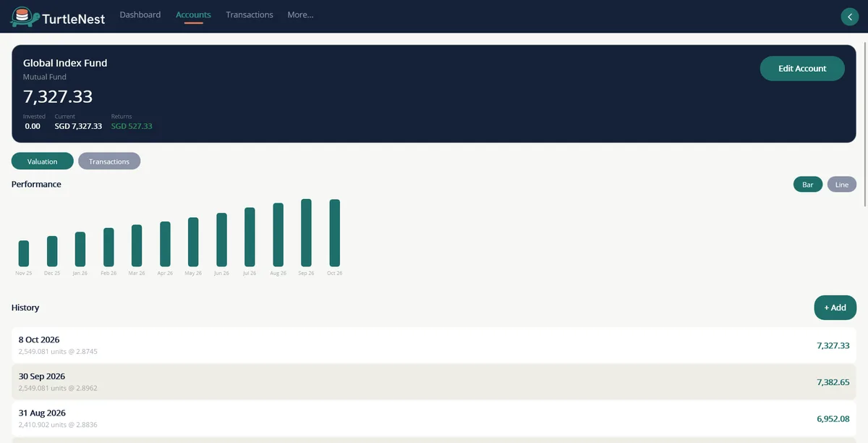Add a new history entry

[x=835, y=308]
